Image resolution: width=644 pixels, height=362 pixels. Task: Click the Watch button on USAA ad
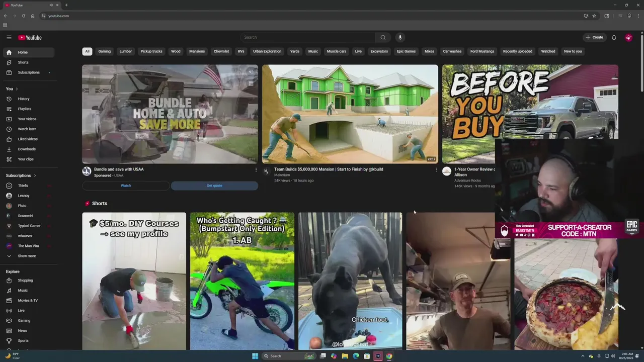click(x=126, y=186)
